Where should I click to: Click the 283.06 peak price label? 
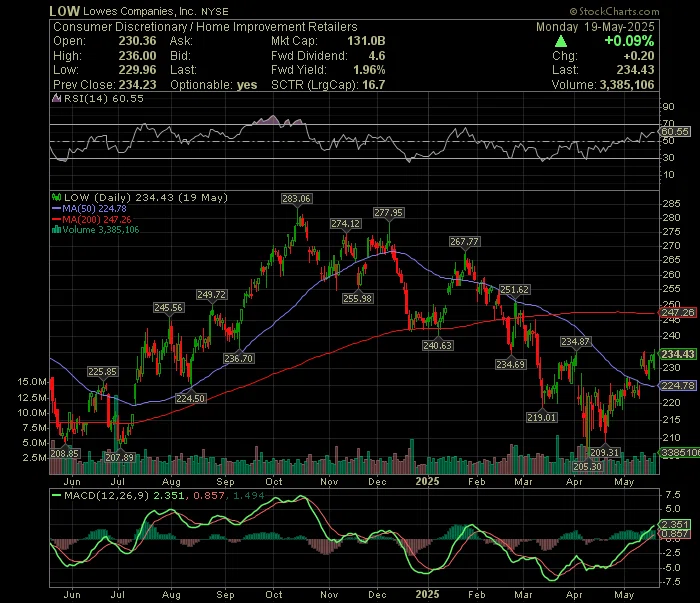click(x=296, y=199)
